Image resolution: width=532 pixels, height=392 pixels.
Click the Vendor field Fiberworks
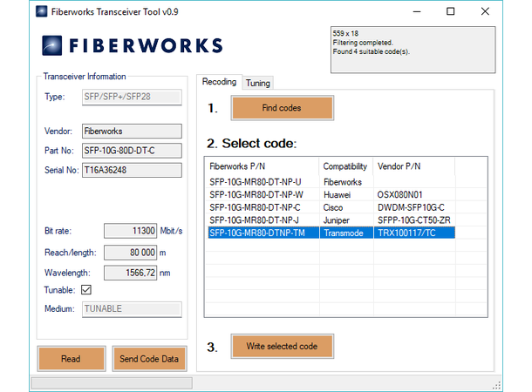(132, 132)
